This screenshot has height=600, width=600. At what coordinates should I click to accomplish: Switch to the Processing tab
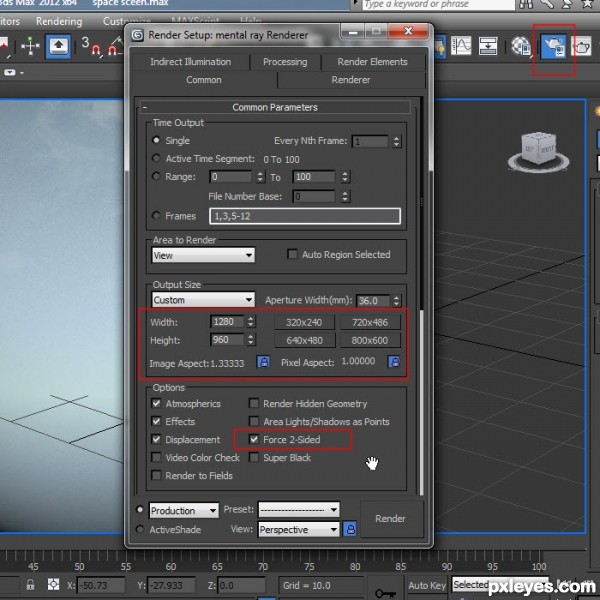[x=285, y=62]
